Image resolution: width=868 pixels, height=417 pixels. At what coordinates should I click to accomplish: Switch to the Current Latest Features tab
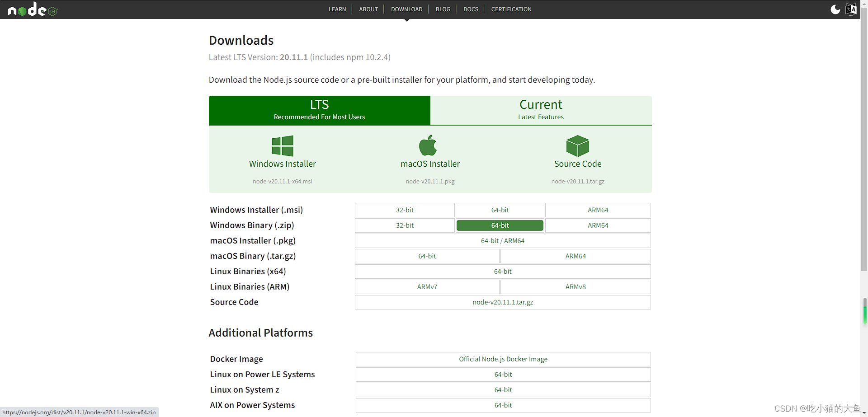coord(541,110)
